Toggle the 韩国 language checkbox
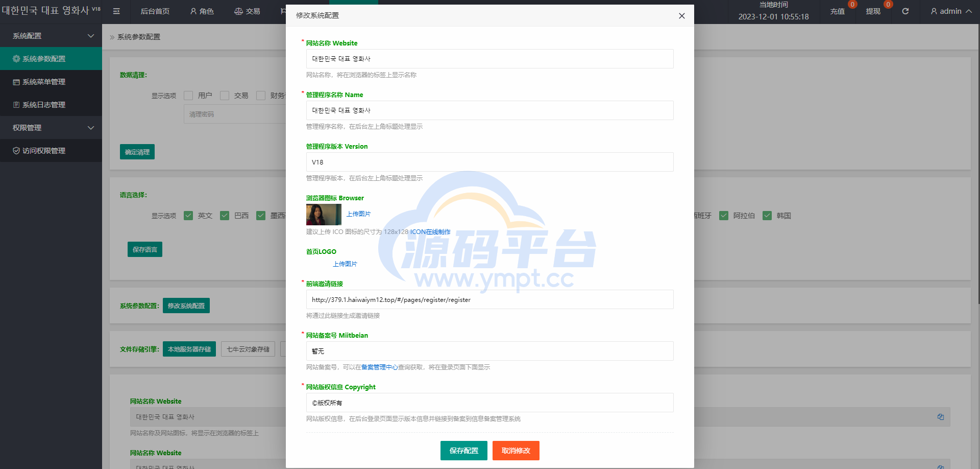980x469 pixels. (x=767, y=216)
